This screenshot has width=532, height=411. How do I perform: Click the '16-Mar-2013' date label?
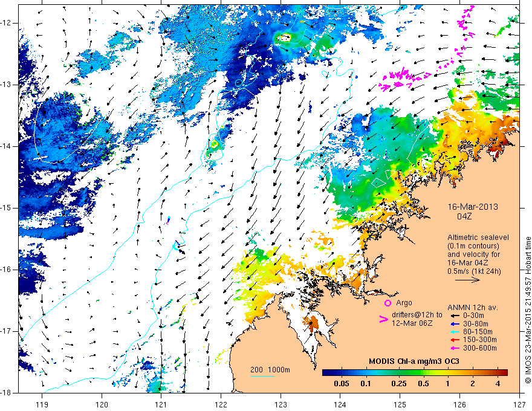coord(473,207)
